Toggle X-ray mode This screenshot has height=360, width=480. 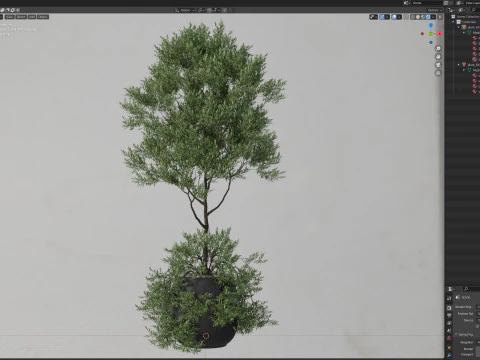pyautogui.click(x=406, y=17)
